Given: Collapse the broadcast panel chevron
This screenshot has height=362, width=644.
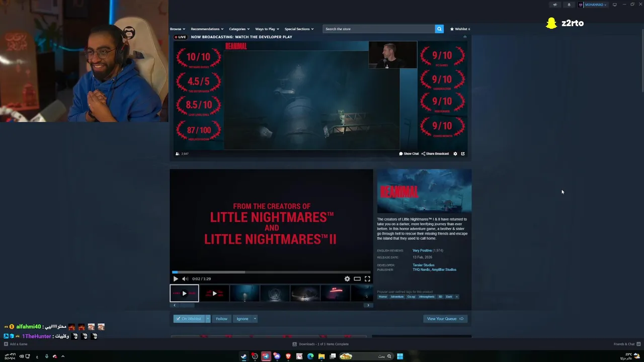Looking at the screenshot, I should [465, 37].
